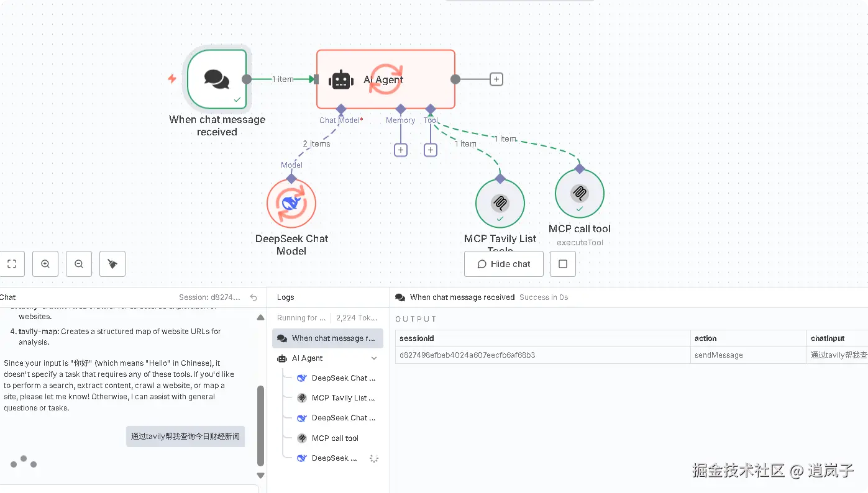
Task: Click the tavily-map list item text
Action: (120, 337)
